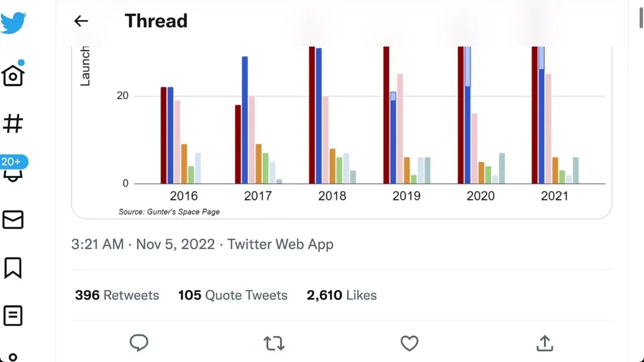Reply to this tweet
644x362 pixels.
pyautogui.click(x=139, y=343)
